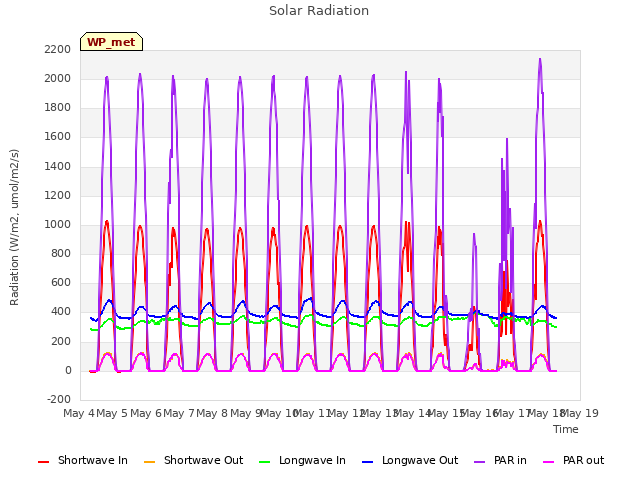Toggle the Longwave Out legend entry

pyautogui.click(x=410, y=460)
